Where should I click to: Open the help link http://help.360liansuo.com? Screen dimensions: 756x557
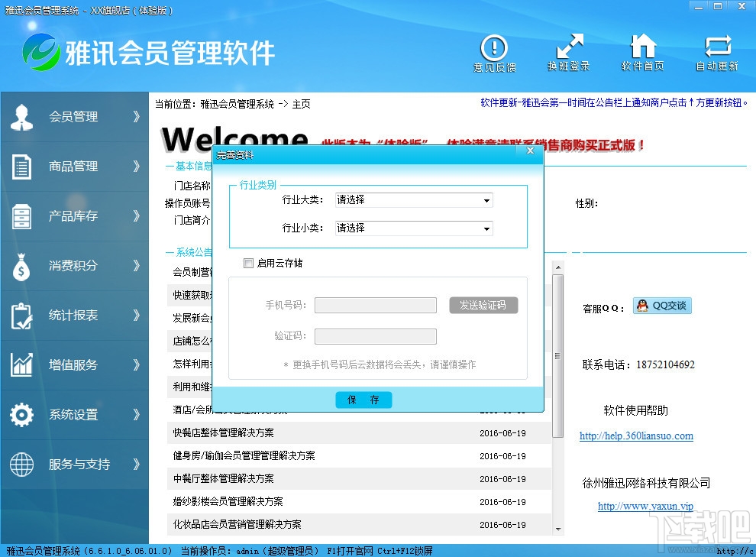tap(636, 436)
